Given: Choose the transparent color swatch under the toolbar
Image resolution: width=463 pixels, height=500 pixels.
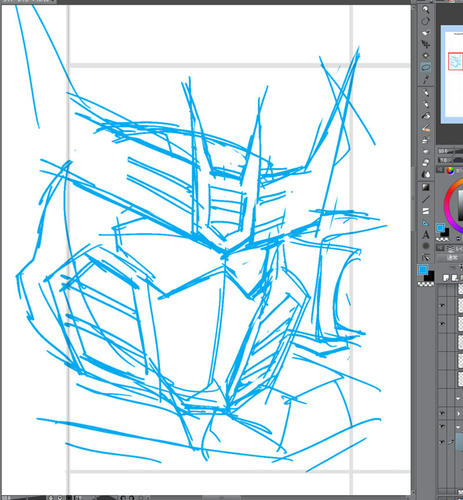Looking at the screenshot, I should [426, 284].
